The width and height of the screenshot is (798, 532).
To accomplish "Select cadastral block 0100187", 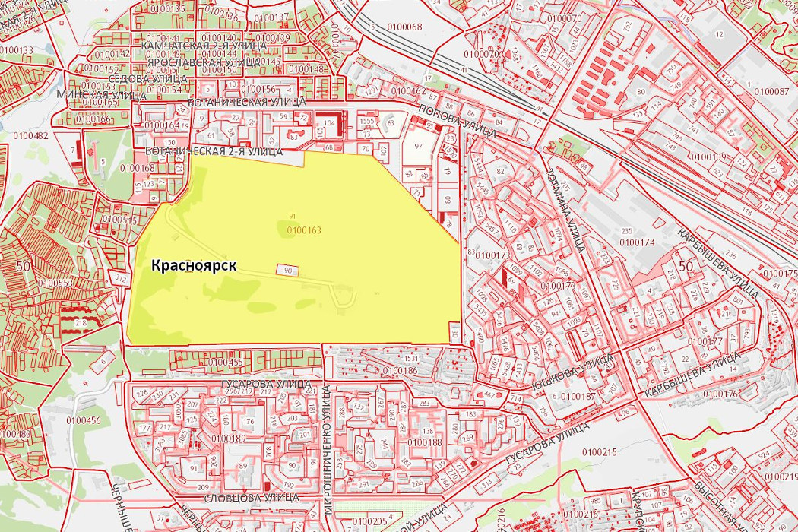I will (x=578, y=396).
